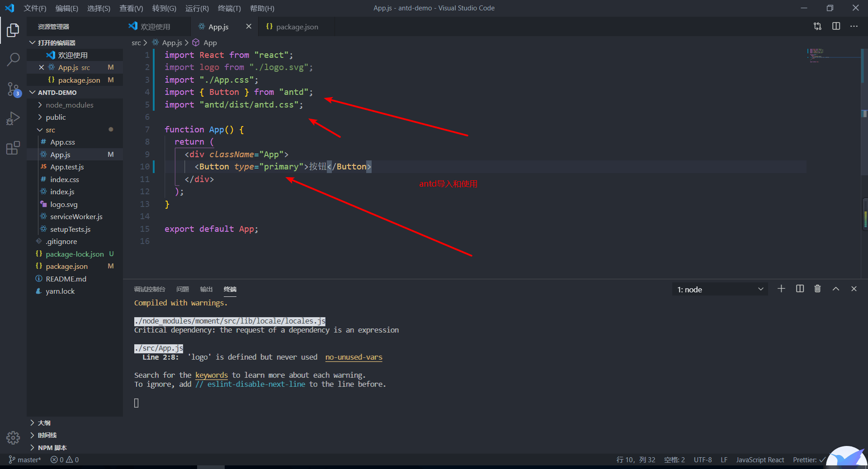The height and width of the screenshot is (469, 868).
Task: Open the Search view in activity bar
Action: click(13, 59)
